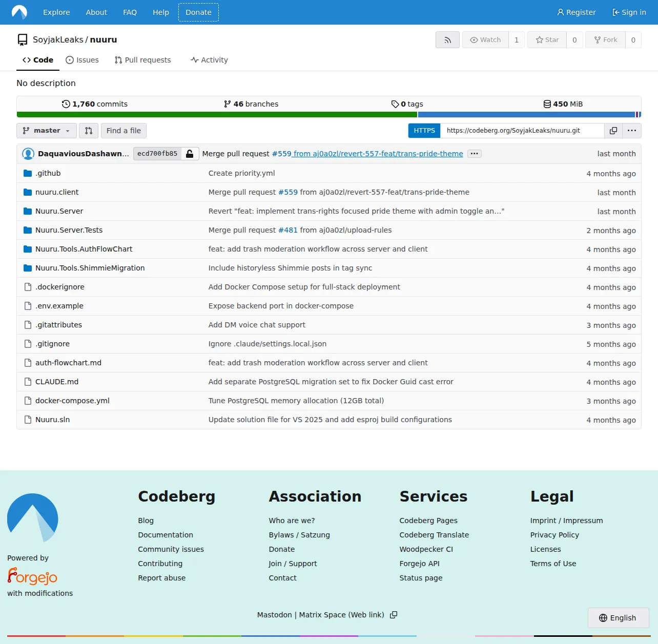Image resolution: width=658 pixels, height=644 pixels.
Task: Click the docker-compose.yml file icon
Action: [28, 401]
